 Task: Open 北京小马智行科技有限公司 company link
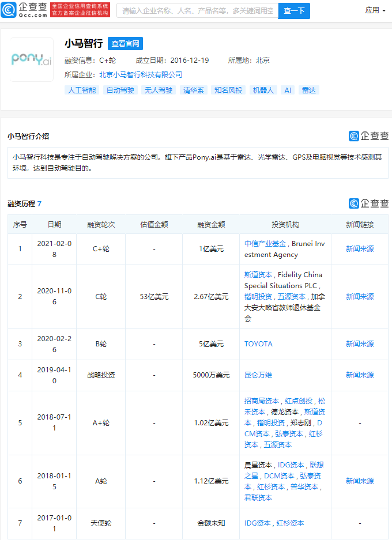141,75
